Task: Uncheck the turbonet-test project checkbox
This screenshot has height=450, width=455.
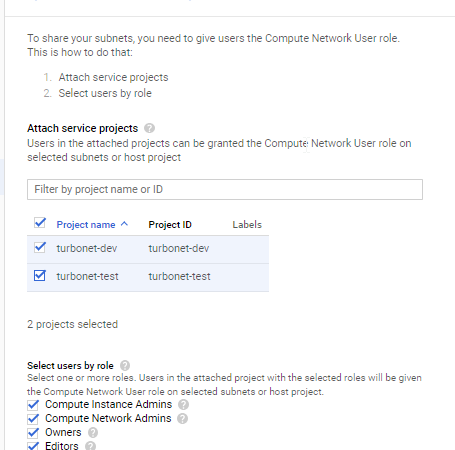Action: tap(40, 276)
